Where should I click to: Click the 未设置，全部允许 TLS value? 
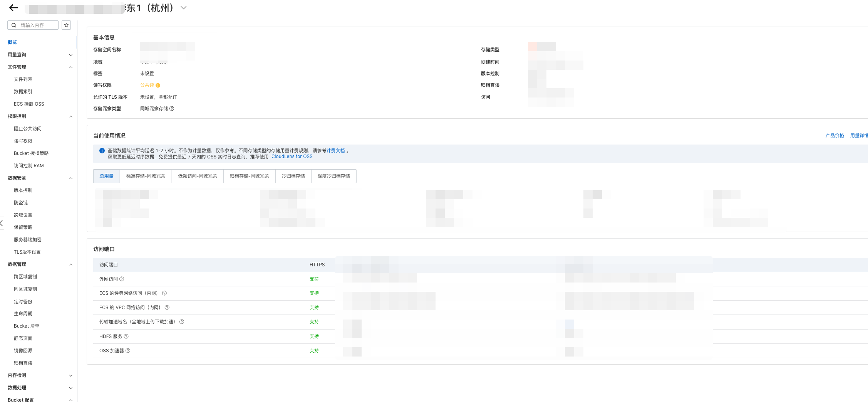click(159, 97)
